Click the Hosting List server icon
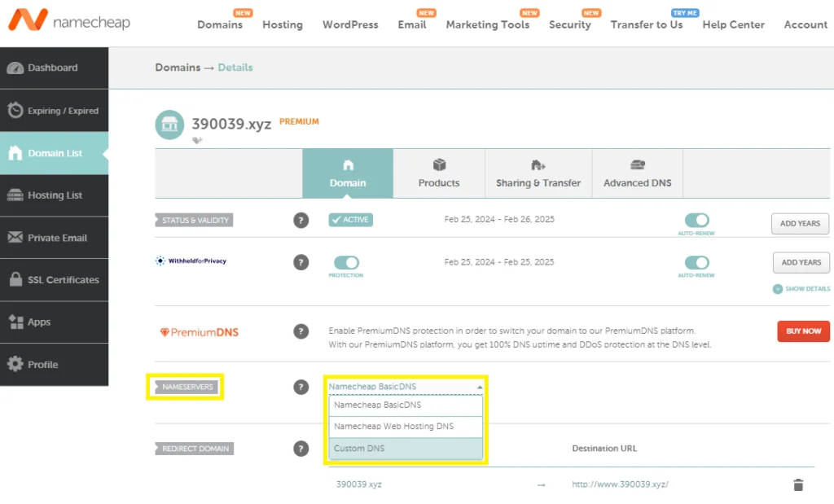Image resolution: width=834 pixels, height=504 pixels. tap(15, 195)
